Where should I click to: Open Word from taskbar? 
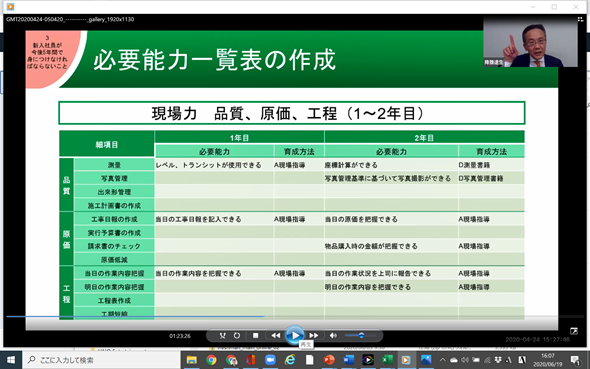pyautogui.click(x=348, y=360)
